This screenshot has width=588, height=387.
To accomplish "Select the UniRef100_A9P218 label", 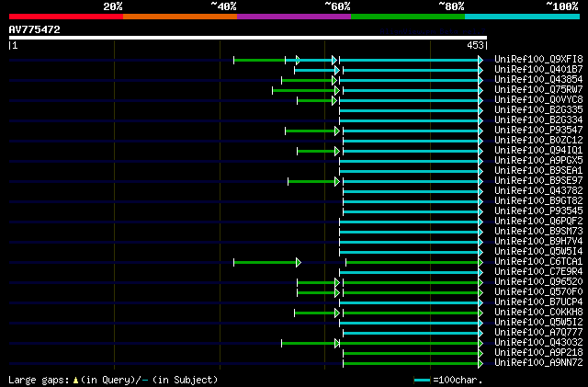I will [538, 353].
